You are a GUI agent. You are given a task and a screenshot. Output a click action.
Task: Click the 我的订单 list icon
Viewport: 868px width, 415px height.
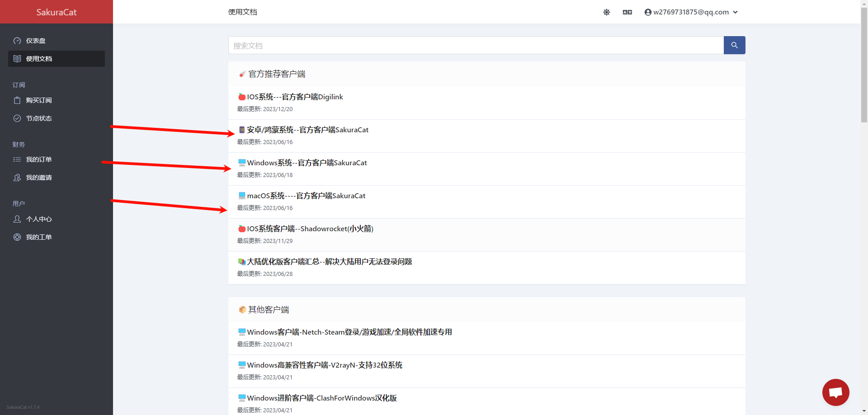tap(17, 159)
